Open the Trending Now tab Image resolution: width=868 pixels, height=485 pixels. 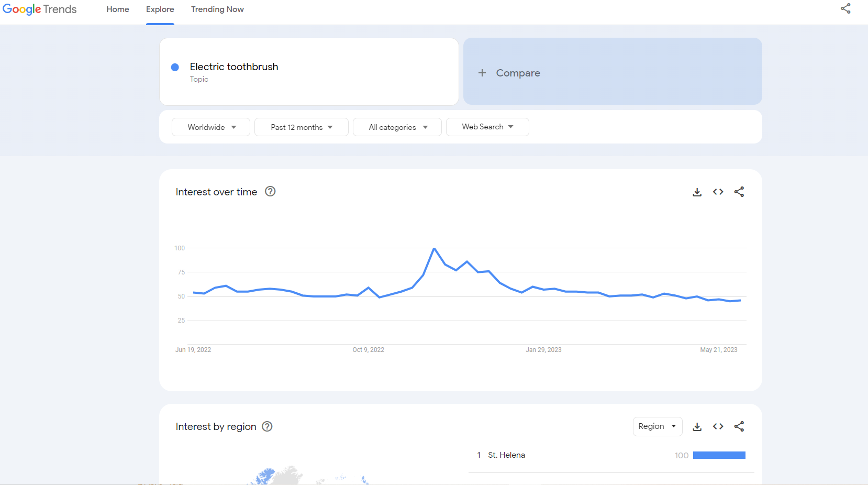217,9
